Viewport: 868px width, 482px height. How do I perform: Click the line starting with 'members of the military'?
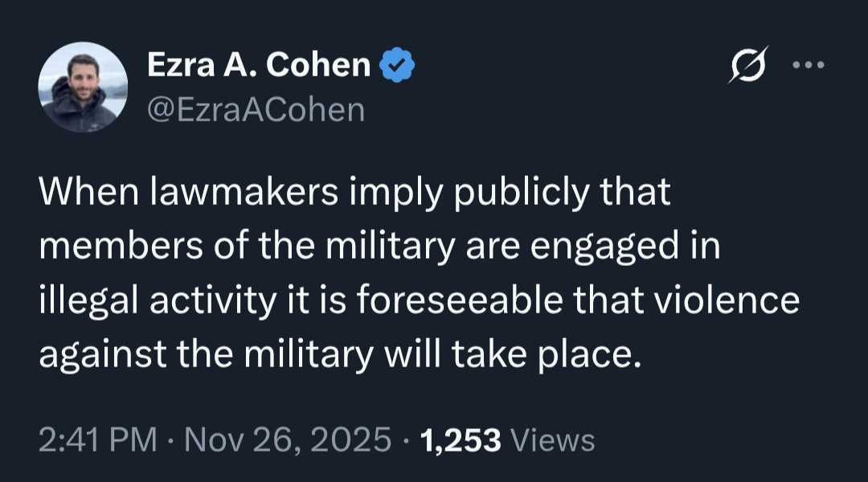point(379,247)
